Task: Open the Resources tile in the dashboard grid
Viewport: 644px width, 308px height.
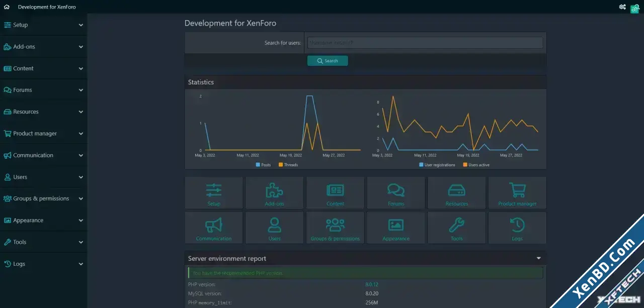Action: click(456, 193)
